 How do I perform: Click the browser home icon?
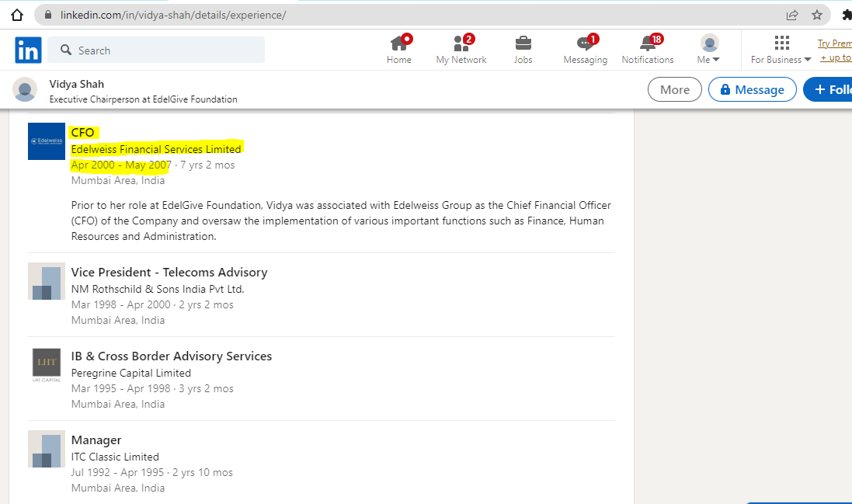[17, 15]
